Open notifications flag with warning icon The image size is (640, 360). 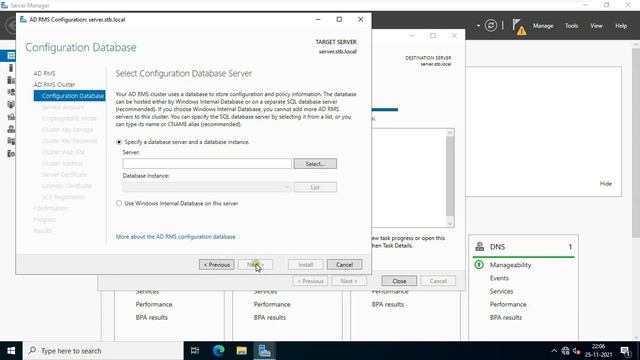(x=519, y=27)
